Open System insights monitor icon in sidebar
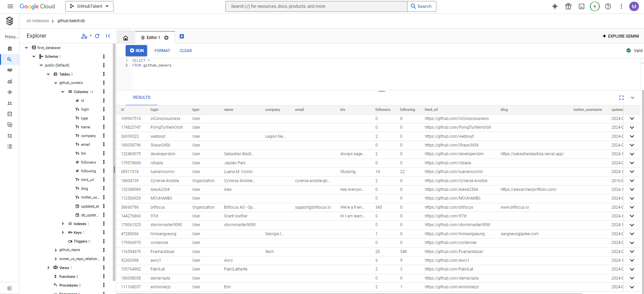The width and height of the screenshot is (644, 294). (10, 70)
